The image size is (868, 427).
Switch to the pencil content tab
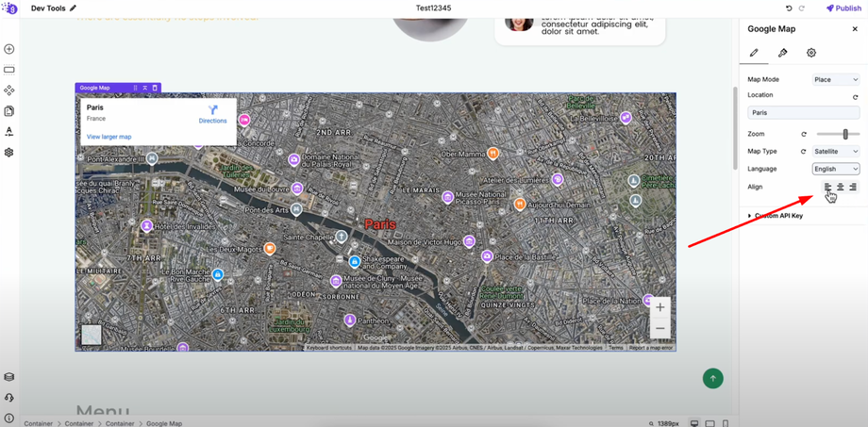[754, 53]
